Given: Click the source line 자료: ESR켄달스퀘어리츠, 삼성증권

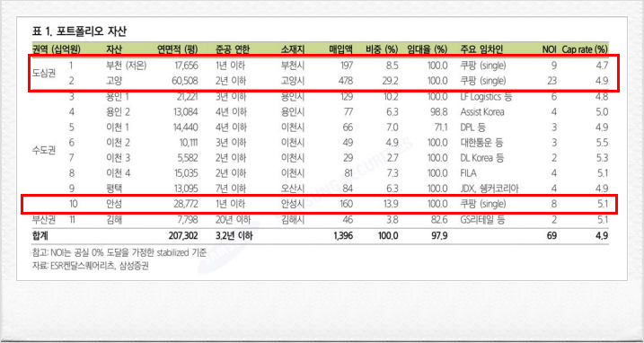Looking at the screenshot, I should 91,266.
